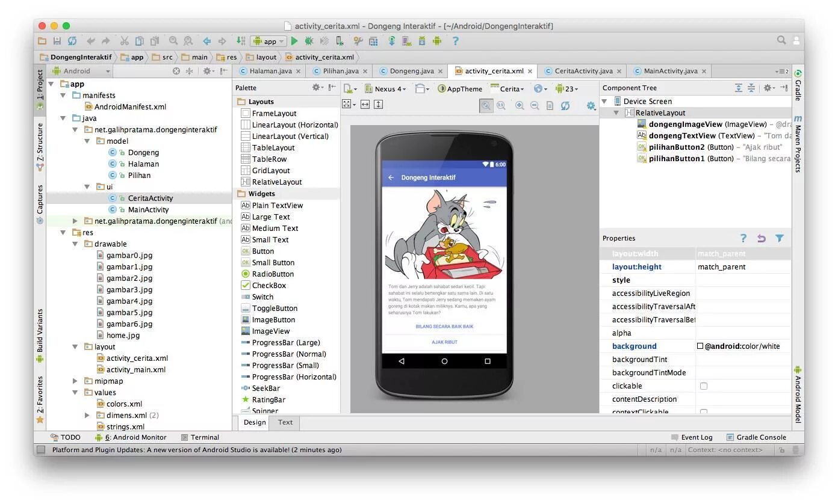Open the Android Monitor tool window
838x504 pixels.
[x=131, y=437]
